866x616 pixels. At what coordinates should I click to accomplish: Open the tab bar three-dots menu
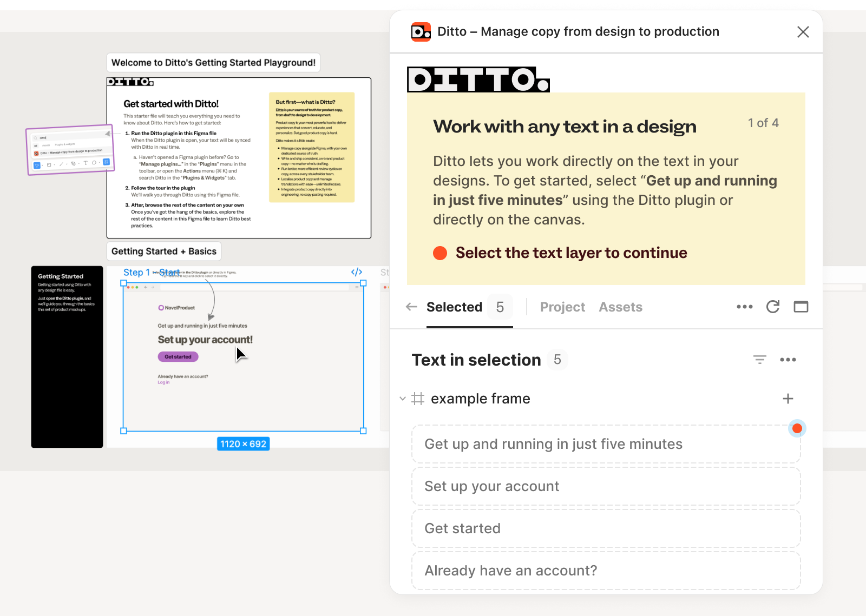pos(744,307)
